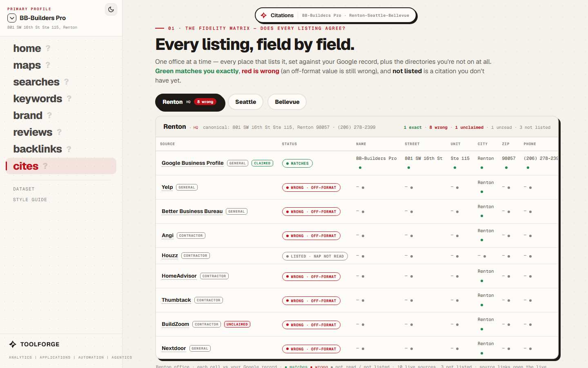Toggle dark mode moon icon
The image size is (588, 368).
click(111, 9)
